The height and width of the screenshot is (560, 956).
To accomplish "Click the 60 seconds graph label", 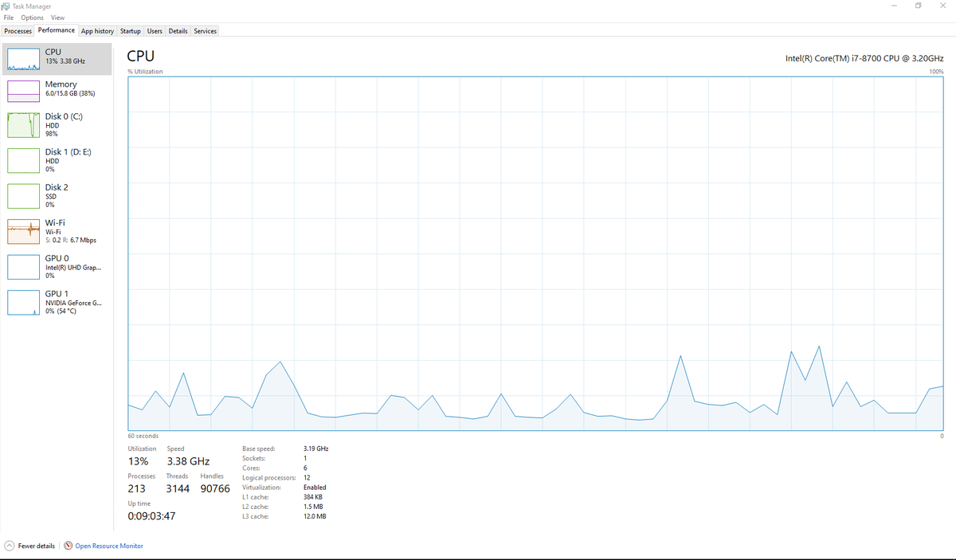I will coord(143,436).
